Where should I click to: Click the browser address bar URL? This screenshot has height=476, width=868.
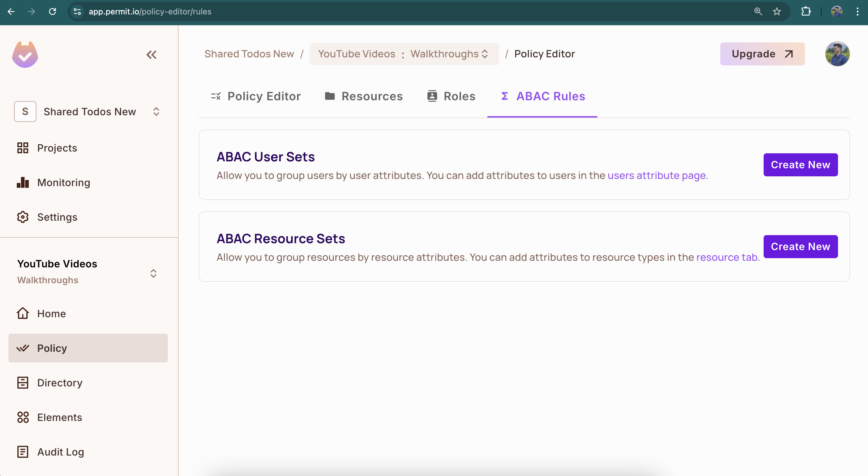[x=150, y=12]
